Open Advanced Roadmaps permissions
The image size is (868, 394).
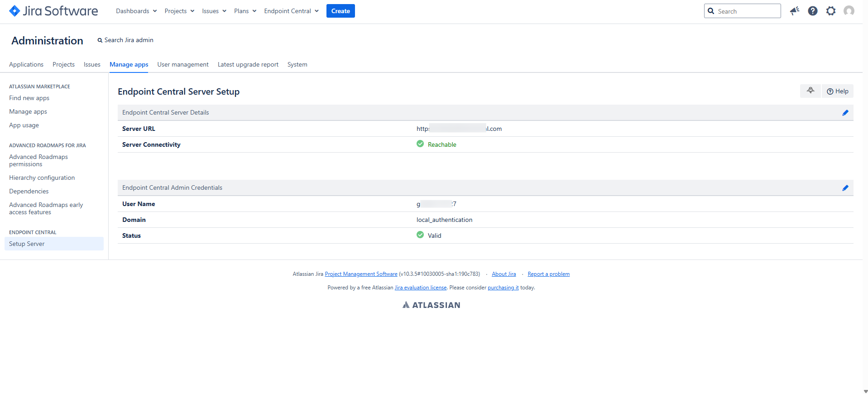38,160
